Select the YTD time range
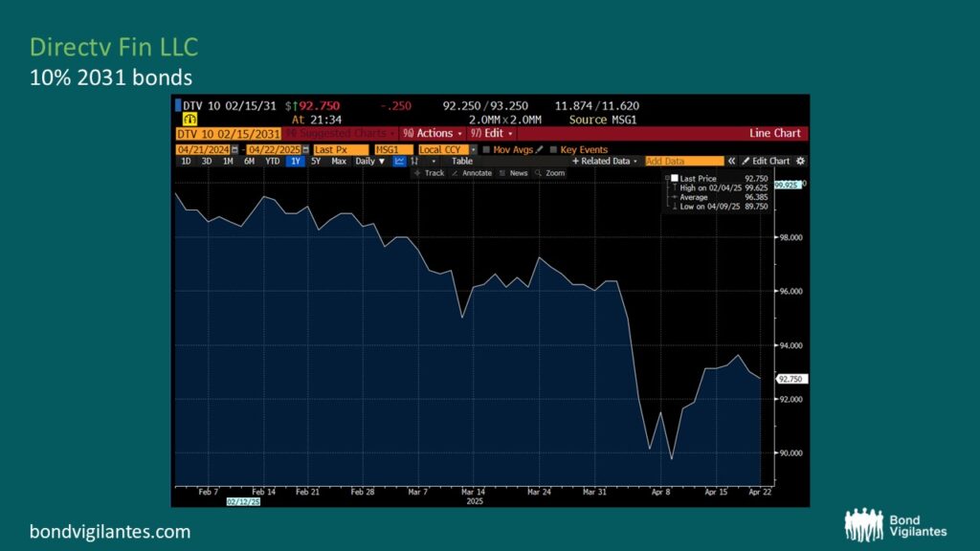 272,161
